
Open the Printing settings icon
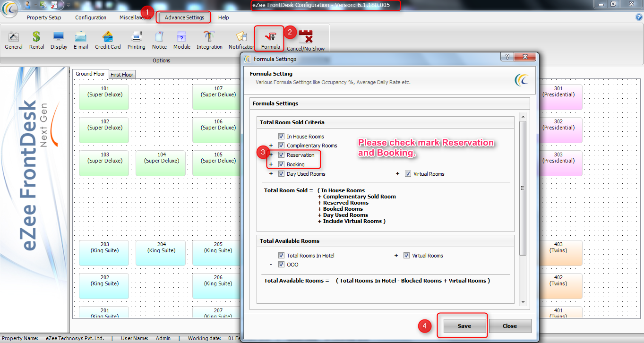(x=137, y=40)
